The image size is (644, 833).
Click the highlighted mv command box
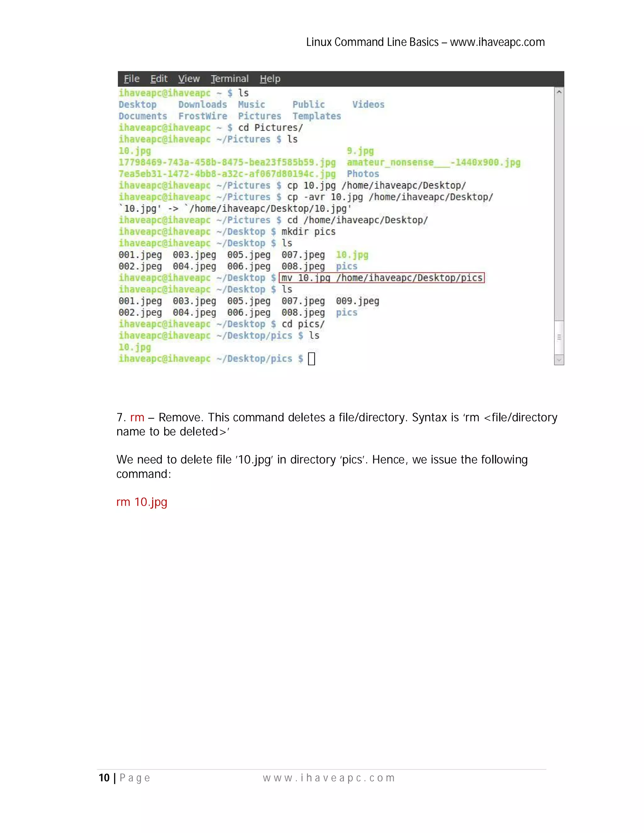coord(381,278)
